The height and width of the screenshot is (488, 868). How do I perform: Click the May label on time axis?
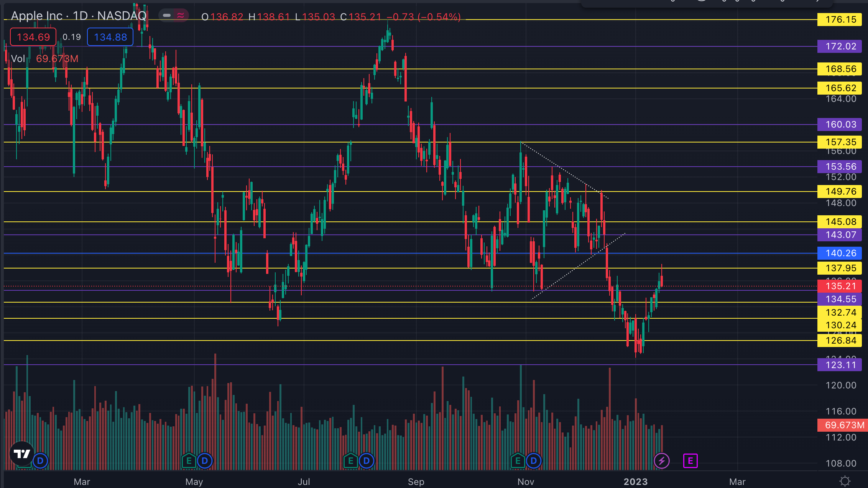pyautogui.click(x=194, y=482)
